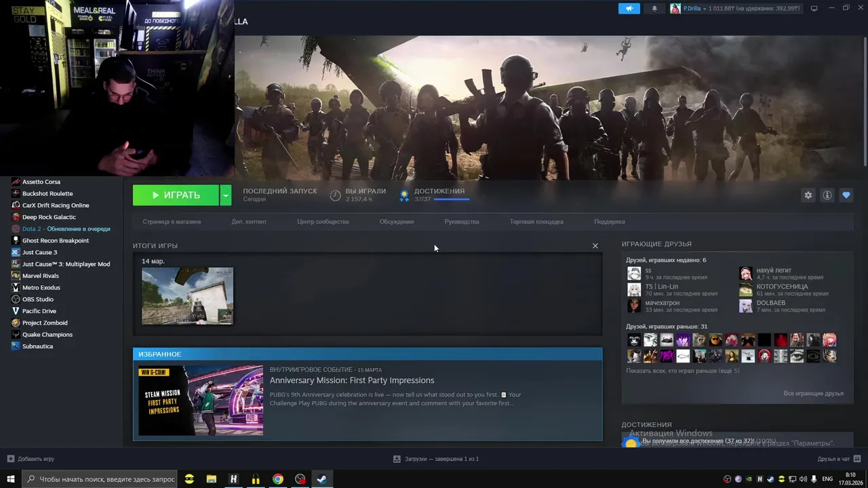Open friend TS | Lin-Lin profile
Image resolution: width=868 pixels, height=488 pixels.
pyautogui.click(x=661, y=287)
